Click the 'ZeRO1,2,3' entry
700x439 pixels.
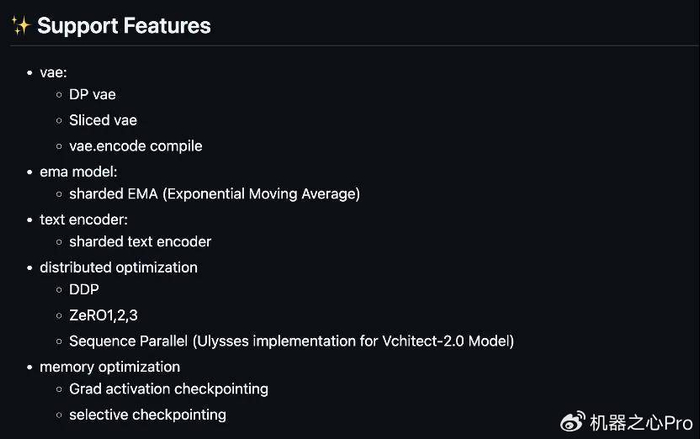click(103, 315)
